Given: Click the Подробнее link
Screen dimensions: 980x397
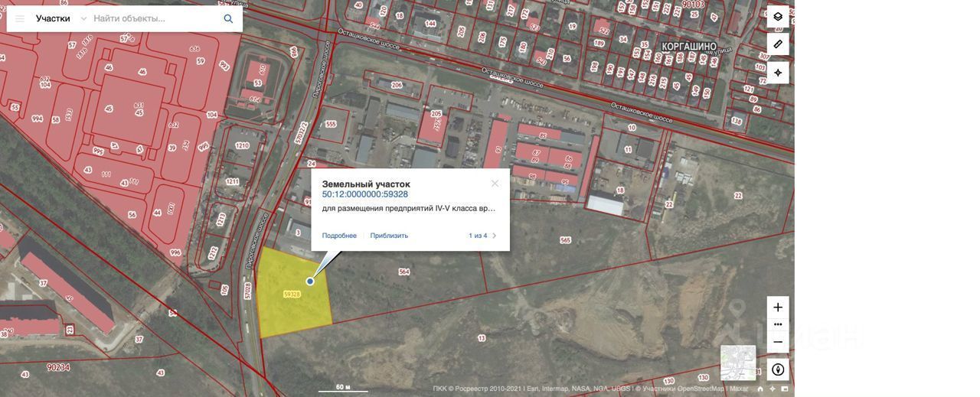Looking at the screenshot, I should 339,236.
